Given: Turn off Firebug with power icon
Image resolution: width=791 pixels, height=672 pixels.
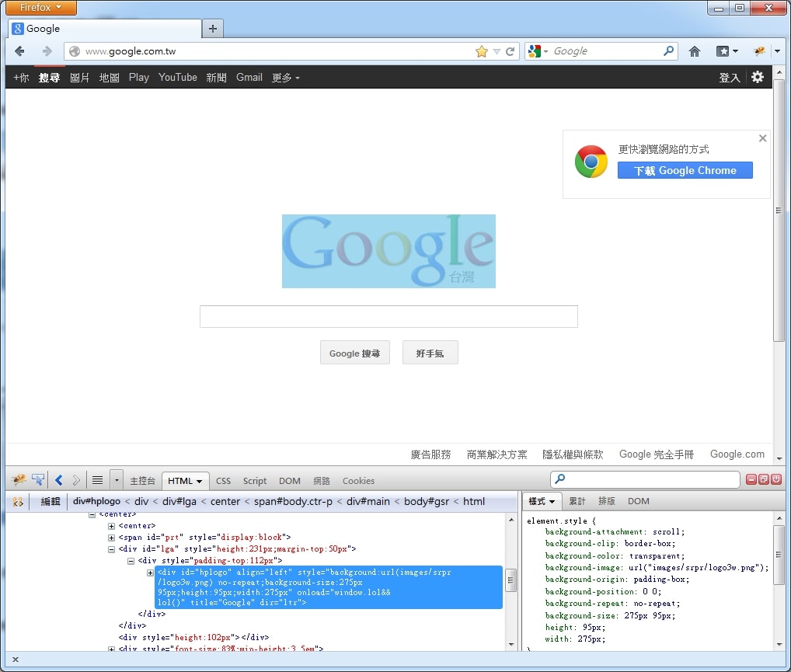Looking at the screenshot, I should [776, 479].
